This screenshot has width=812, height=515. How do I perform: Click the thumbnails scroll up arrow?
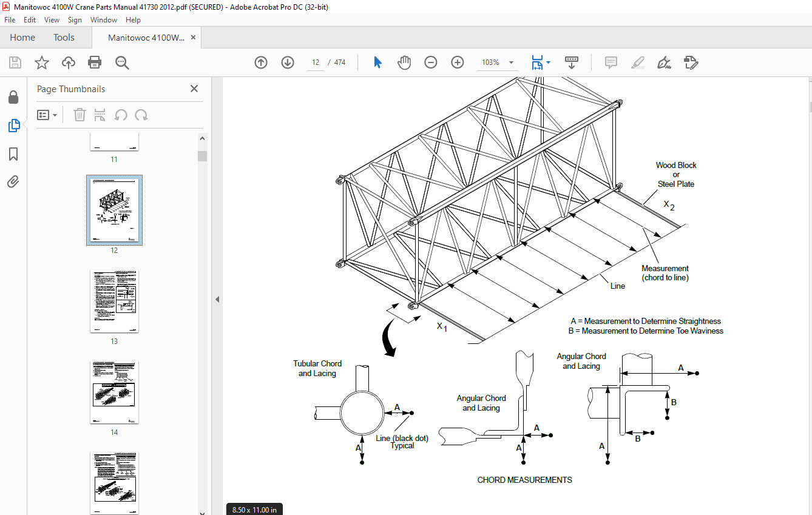tap(203, 138)
